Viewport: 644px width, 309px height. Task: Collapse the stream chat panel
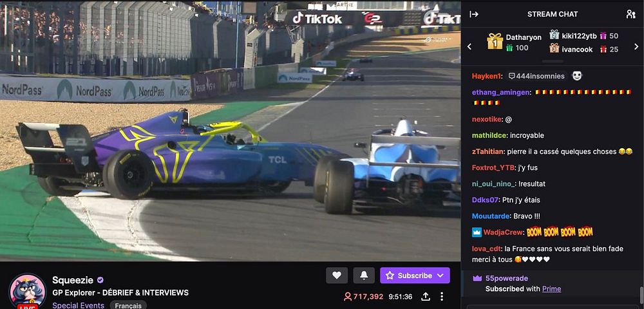click(474, 14)
